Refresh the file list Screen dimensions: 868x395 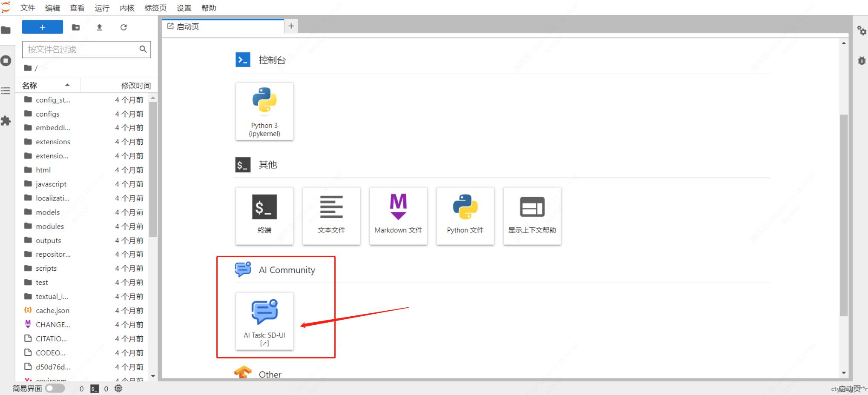coord(124,27)
